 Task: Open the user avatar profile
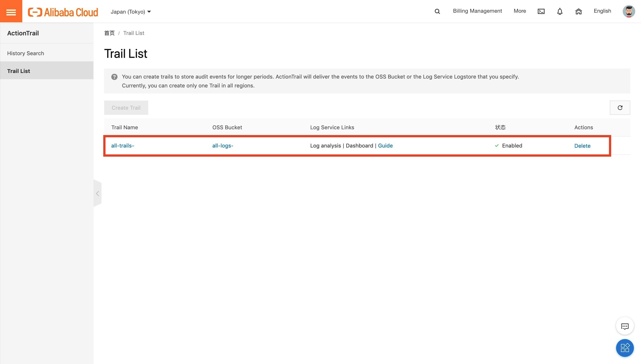point(629,11)
